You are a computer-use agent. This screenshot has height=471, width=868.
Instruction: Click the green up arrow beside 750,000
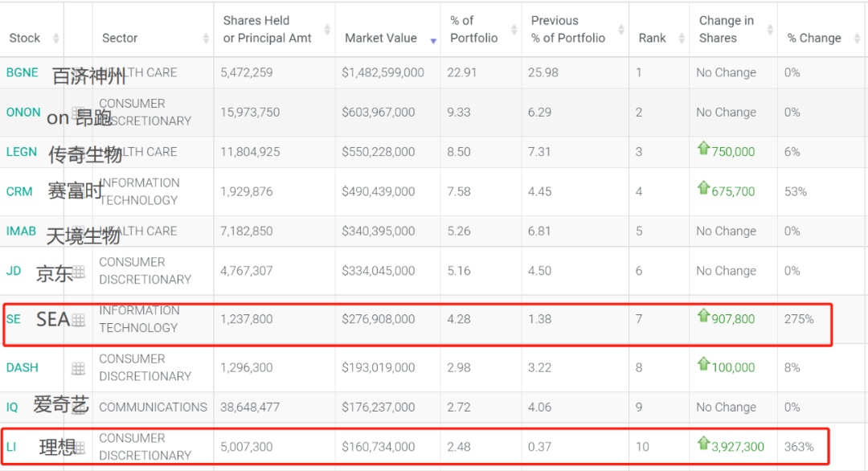coord(703,149)
